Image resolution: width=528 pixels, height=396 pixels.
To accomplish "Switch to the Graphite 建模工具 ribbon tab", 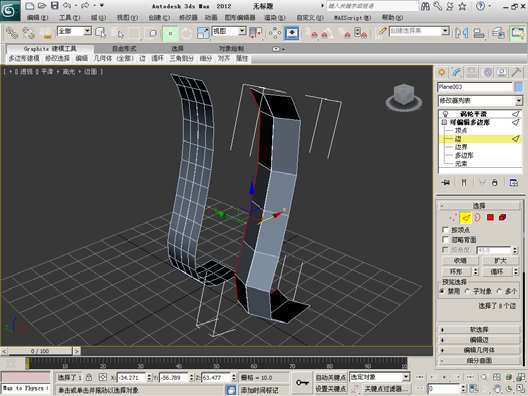I will [50, 49].
